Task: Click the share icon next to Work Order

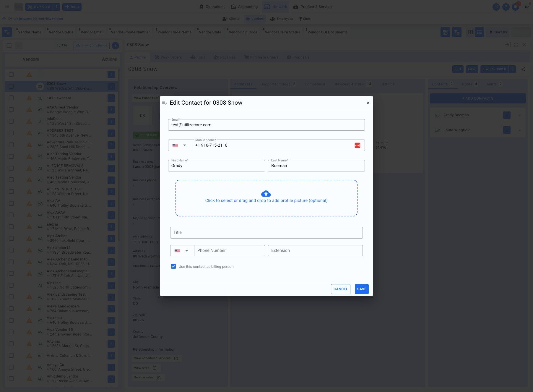Action: pyautogui.click(x=523, y=69)
